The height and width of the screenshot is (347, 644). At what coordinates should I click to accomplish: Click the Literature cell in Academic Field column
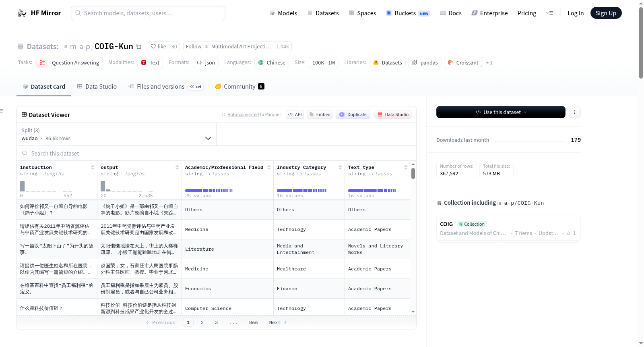click(x=227, y=249)
